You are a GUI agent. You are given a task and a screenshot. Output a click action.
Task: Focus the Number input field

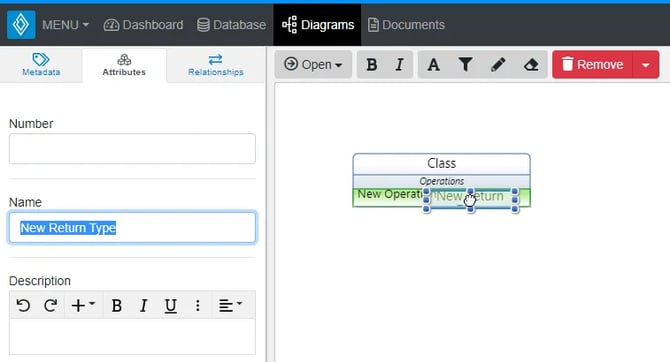tap(132, 149)
